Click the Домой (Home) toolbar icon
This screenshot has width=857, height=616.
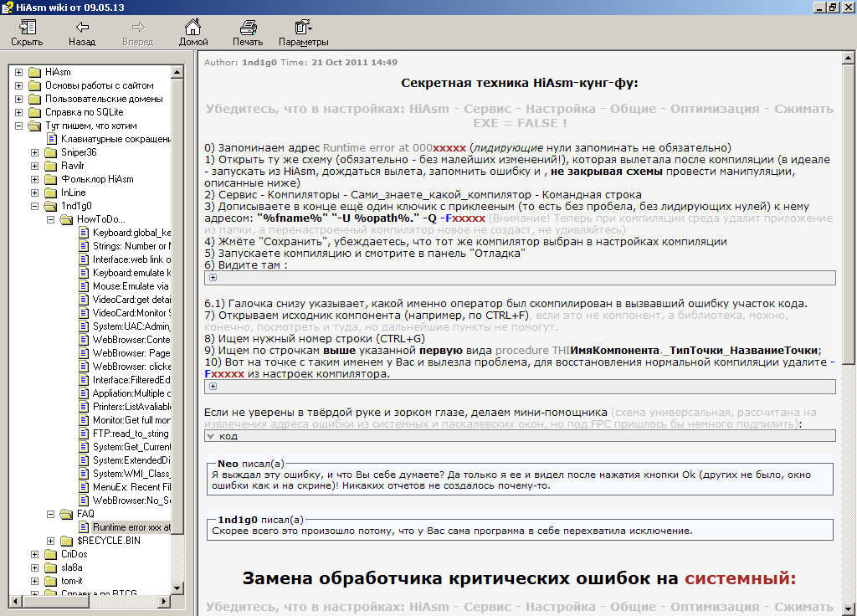coord(193,28)
